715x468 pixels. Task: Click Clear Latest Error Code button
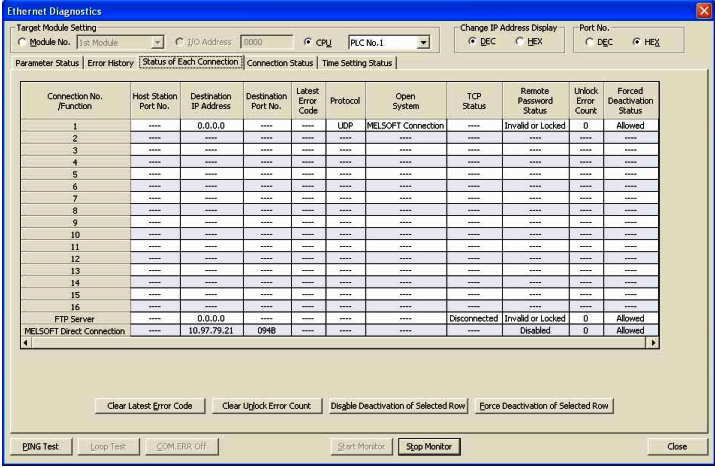coord(150,406)
